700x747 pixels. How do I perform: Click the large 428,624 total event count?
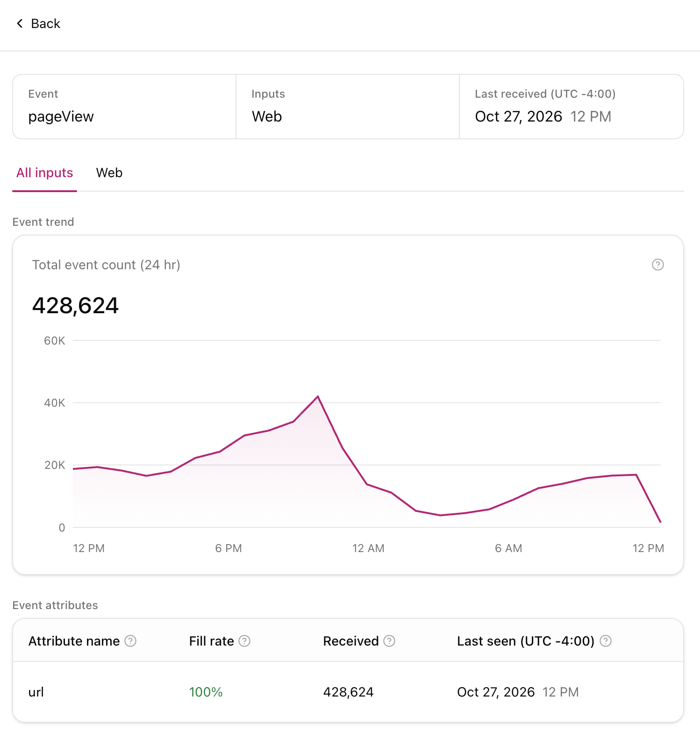75,306
